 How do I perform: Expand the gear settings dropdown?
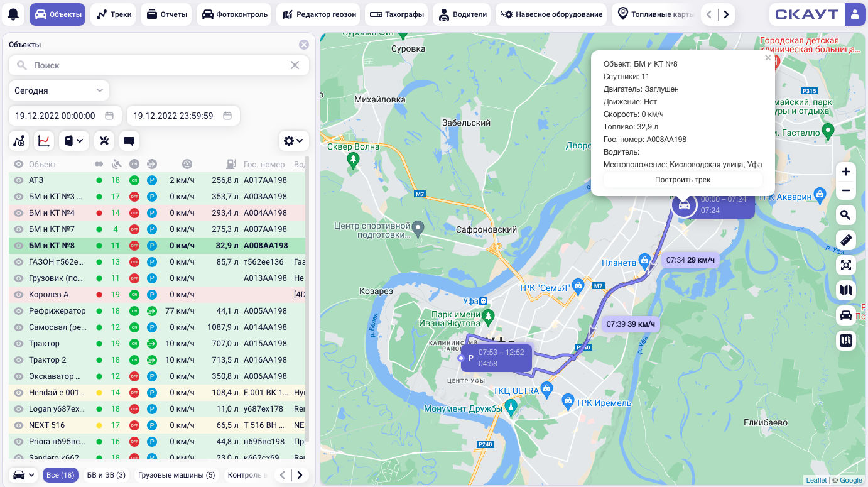293,141
